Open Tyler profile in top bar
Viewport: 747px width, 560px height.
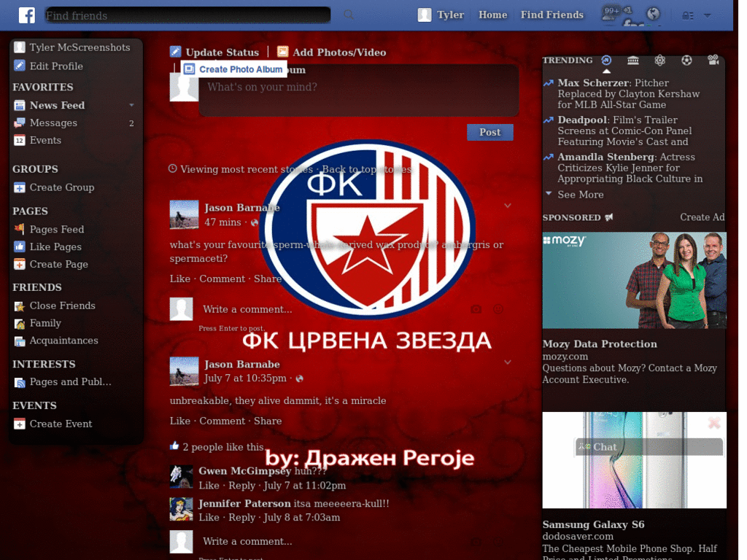441,15
